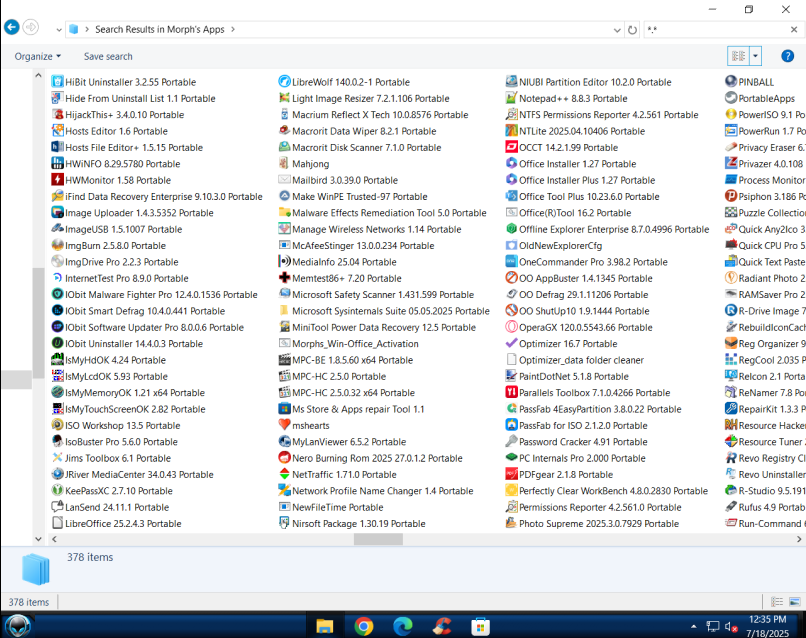Click the Alienware Start button

pos(17,626)
